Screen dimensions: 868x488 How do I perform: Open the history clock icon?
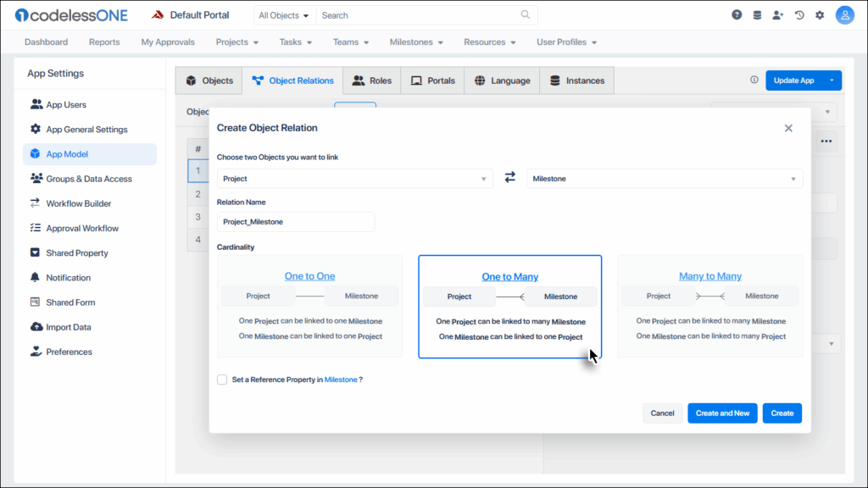pos(799,15)
